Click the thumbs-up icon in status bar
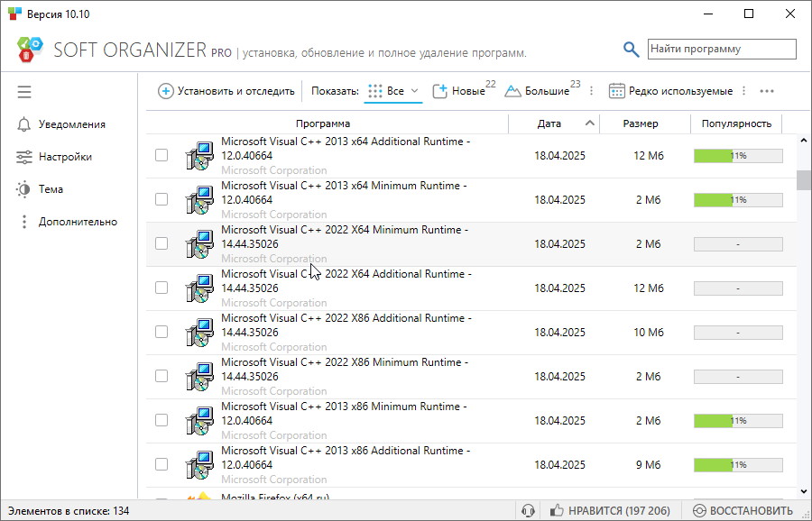The height and width of the screenshot is (521, 812). (x=557, y=511)
